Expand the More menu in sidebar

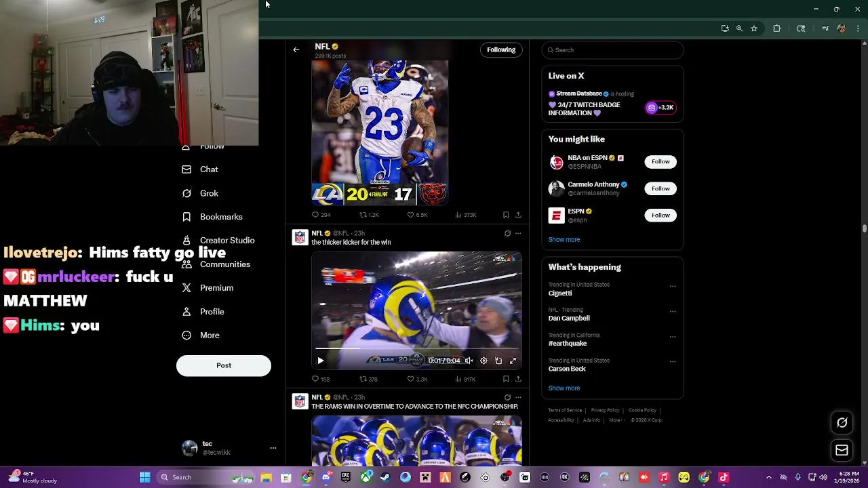click(x=201, y=335)
